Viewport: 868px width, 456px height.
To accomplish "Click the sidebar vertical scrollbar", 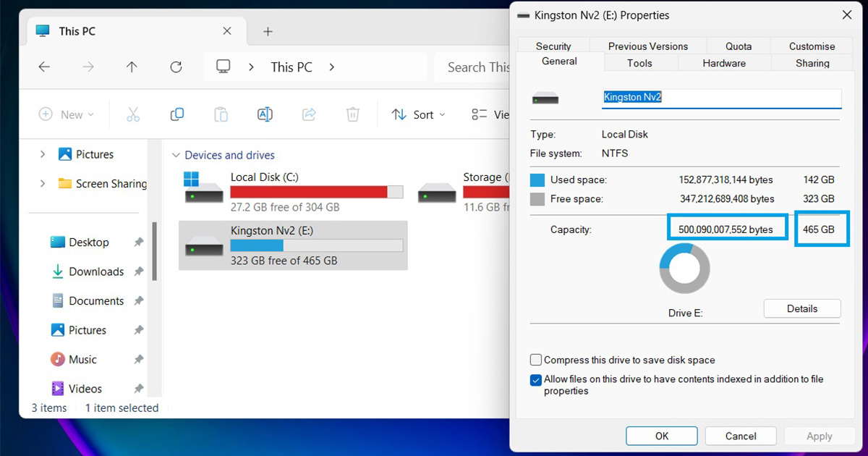I will (153, 250).
